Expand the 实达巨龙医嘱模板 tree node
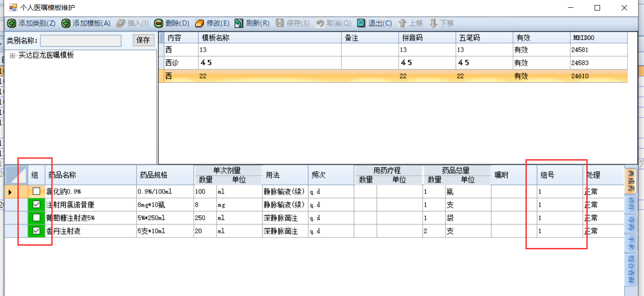The height and width of the screenshot is (296, 644). (12, 55)
